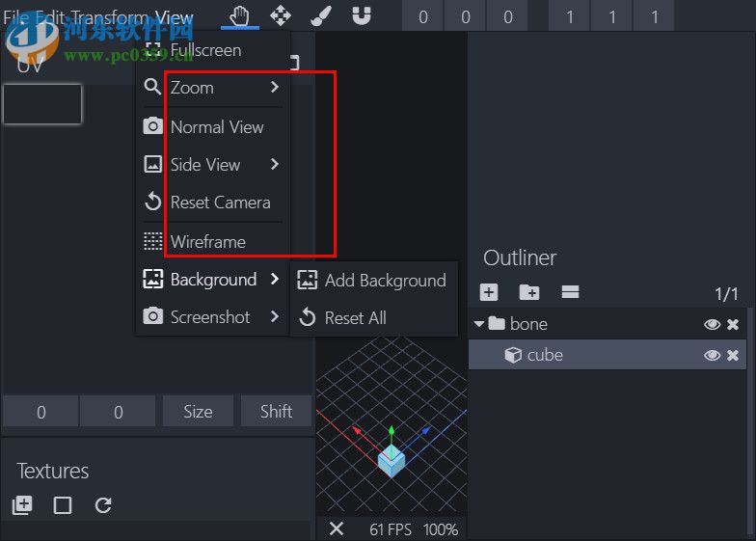Open the Edit menu
This screenshot has height=541, width=756.
pos(50,17)
